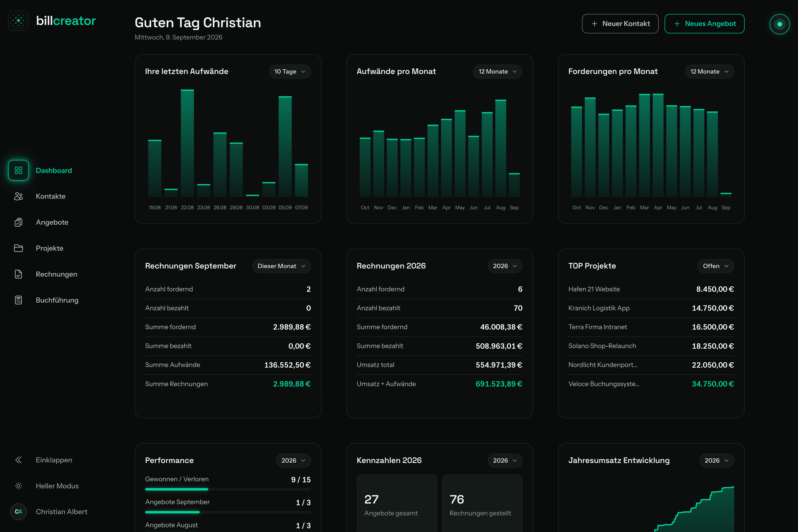798x532 pixels.
Task: Open 2026 dropdown in Rechnungen 2026
Action: (505, 266)
